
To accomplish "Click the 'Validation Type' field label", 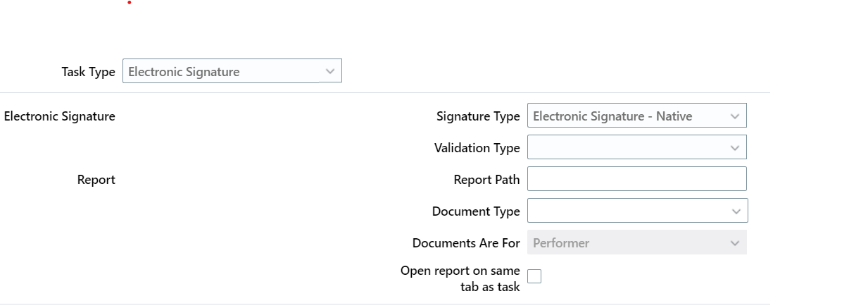I will click(x=477, y=148).
